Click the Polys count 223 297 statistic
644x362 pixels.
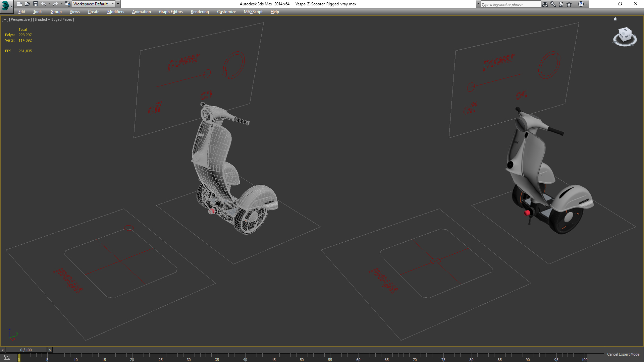(x=25, y=35)
